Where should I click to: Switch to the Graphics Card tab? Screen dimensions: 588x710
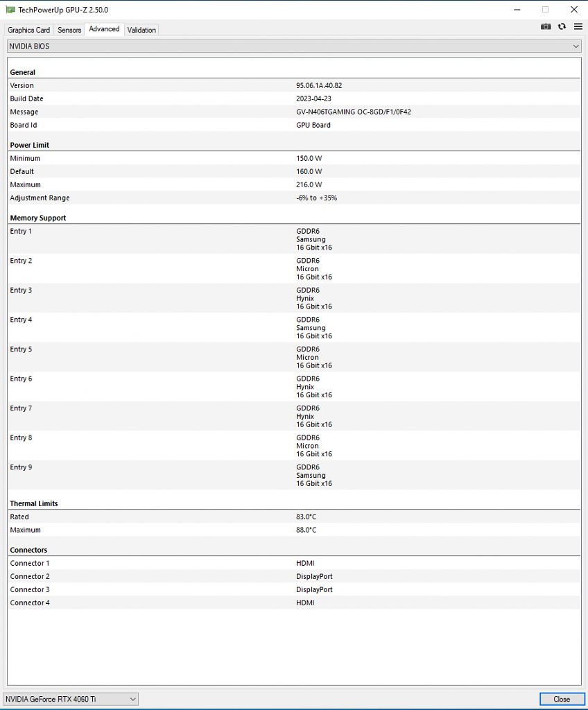pyautogui.click(x=29, y=30)
